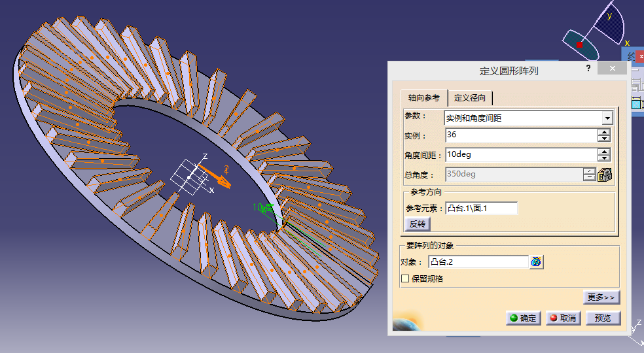Enable the 保留规格 checkbox
This screenshot has height=353, width=644.
(405, 278)
